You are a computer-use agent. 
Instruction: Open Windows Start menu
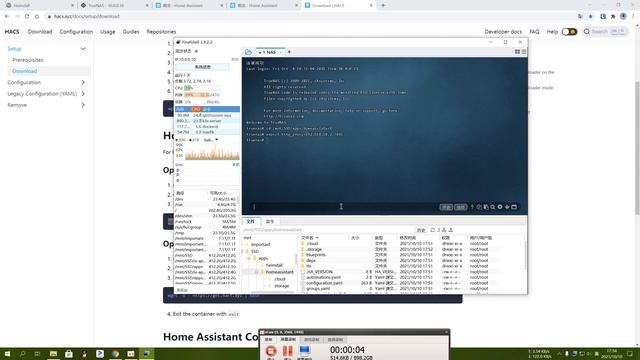7,354
